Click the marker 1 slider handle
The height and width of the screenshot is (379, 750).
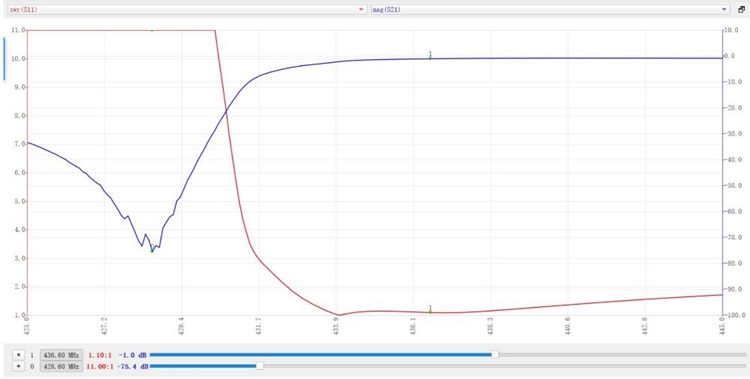(x=495, y=355)
